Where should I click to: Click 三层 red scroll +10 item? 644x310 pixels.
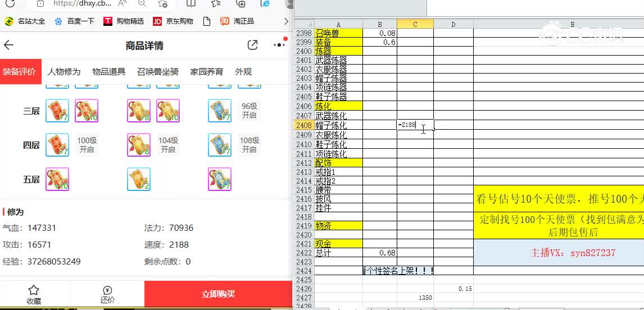click(x=86, y=111)
